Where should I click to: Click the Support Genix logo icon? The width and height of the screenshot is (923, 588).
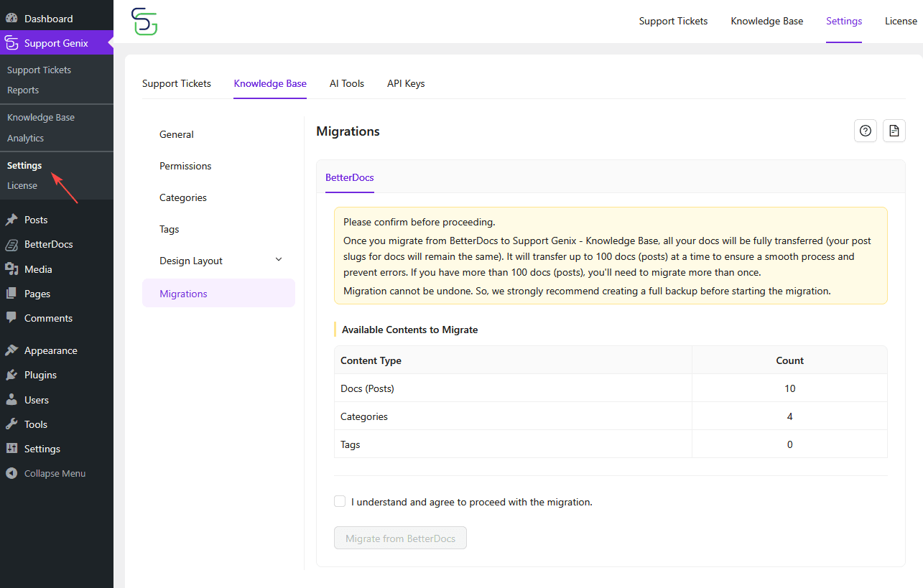144,22
